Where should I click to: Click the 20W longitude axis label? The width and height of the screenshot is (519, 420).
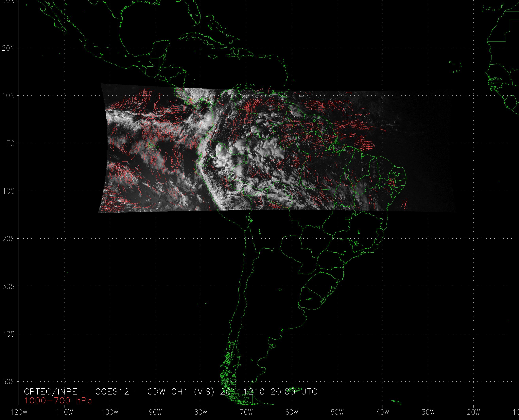(x=474, y=412)
